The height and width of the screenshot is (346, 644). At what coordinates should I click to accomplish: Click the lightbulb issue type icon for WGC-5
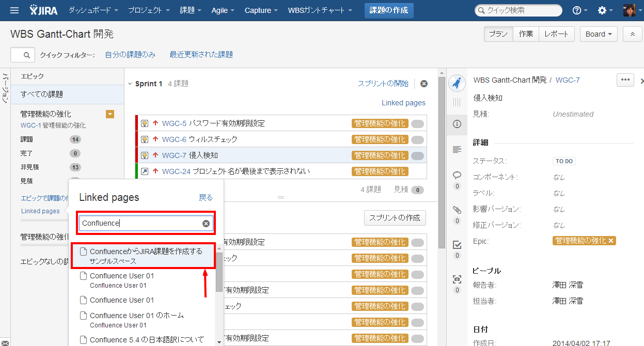point(145,123)
